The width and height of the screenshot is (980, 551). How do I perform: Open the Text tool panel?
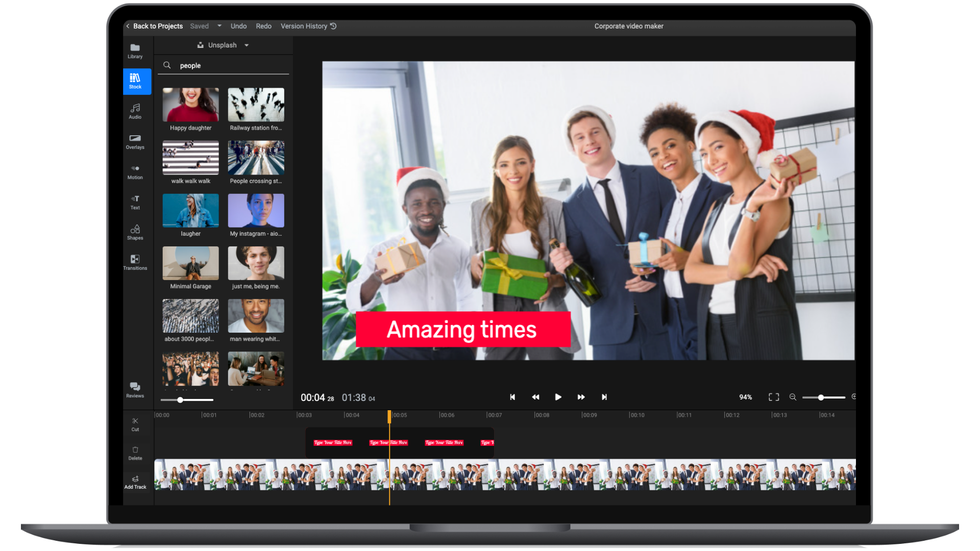coord(135,202)
